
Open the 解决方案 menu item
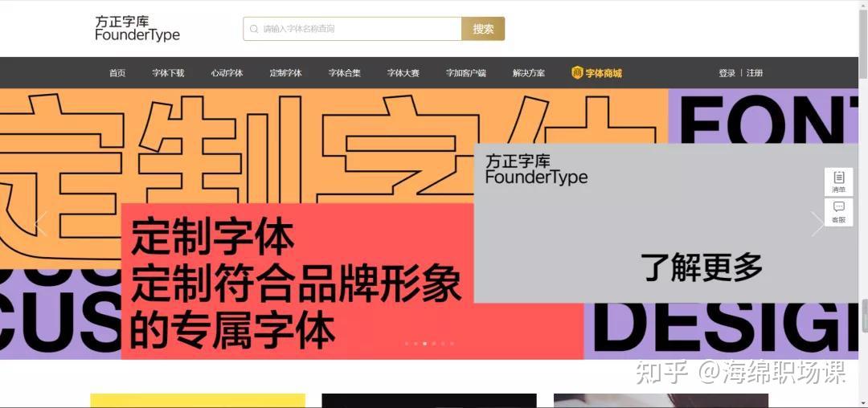pyautogui.click(x=529, y=73)
